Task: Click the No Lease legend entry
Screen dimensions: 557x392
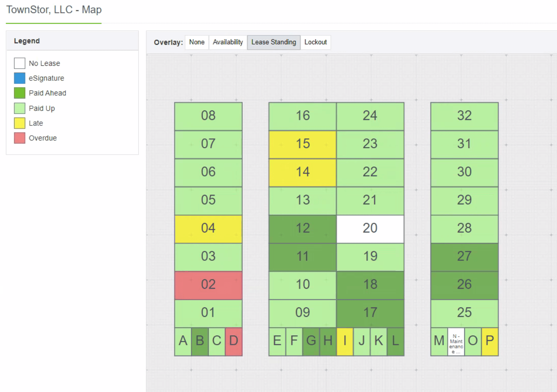Action: [19, 63]
